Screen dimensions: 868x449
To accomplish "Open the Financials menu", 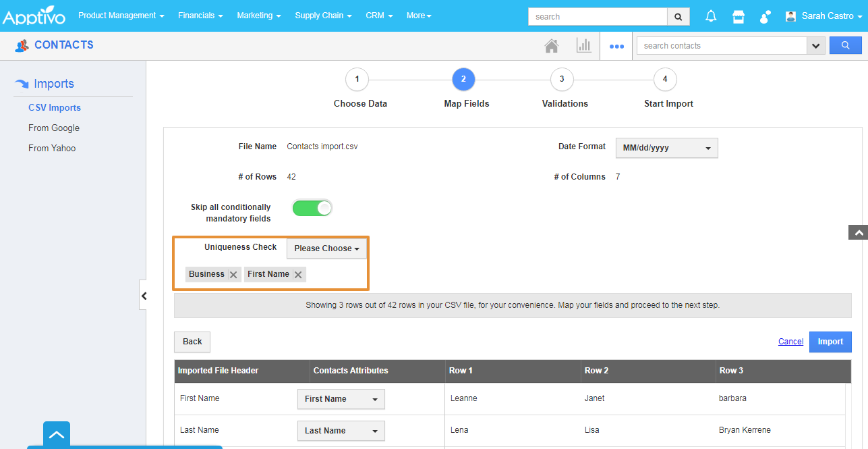I will click(x=200, y=16).
